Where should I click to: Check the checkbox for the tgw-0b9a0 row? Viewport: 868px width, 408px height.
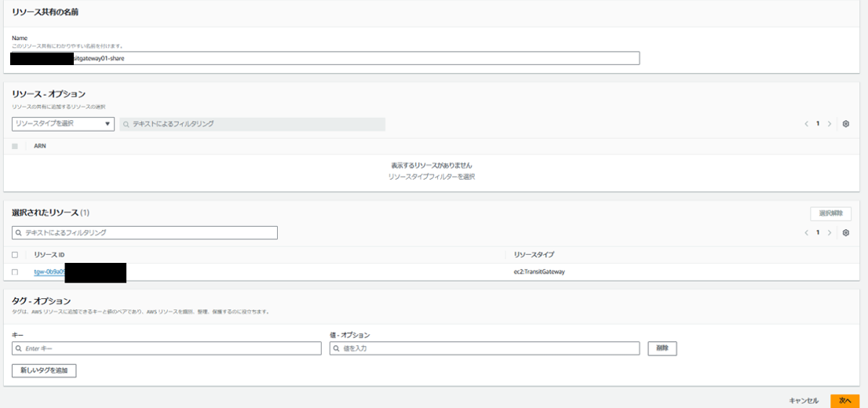pos(15,272)
